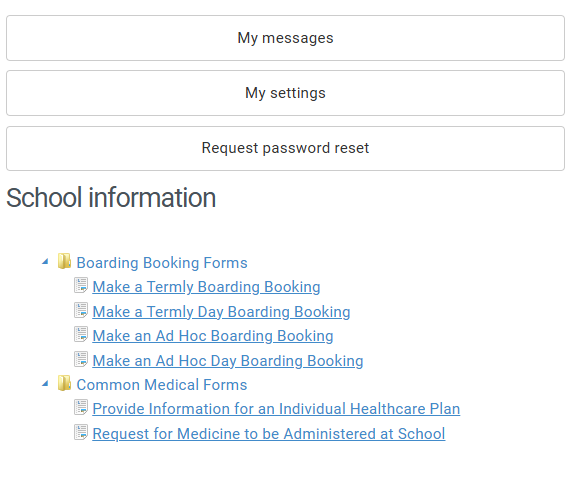Open Make a Termly Boarding Booking link

click(206, 287)
